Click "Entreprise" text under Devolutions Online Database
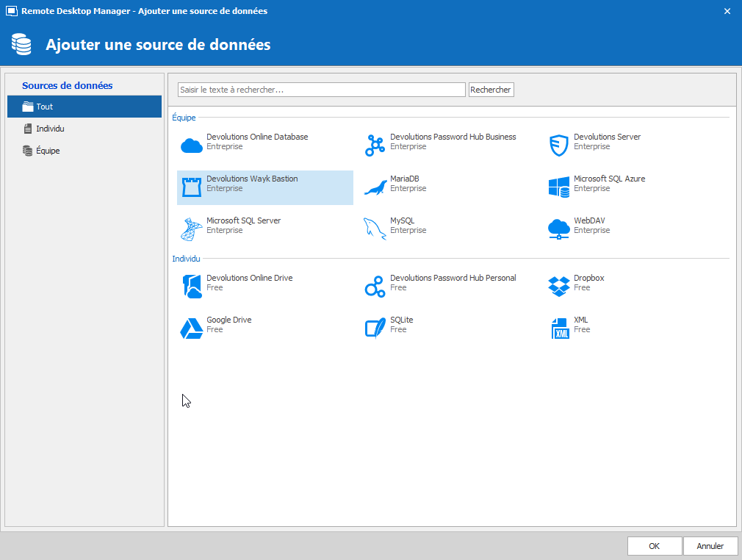Screen dimensions: 742x560 (x=224, y=146)
